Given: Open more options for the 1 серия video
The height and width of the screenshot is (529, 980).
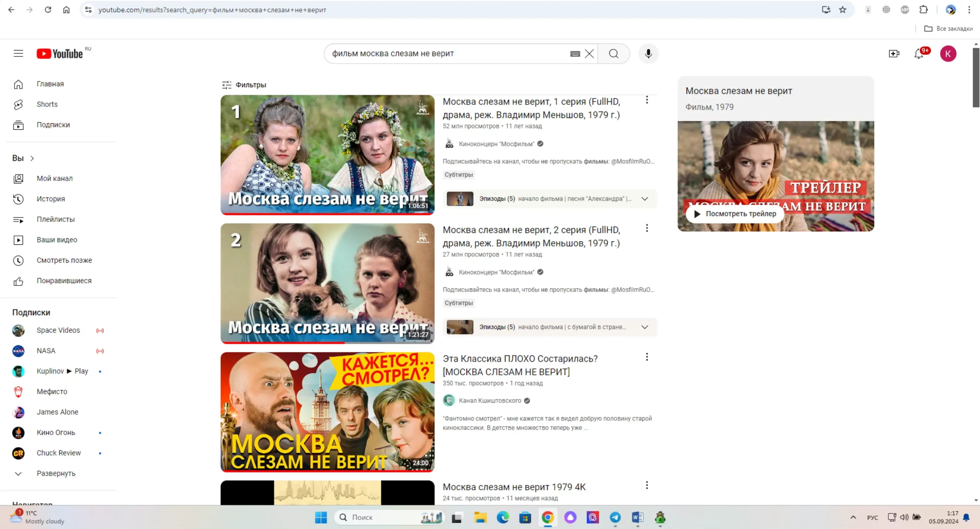Looking at the screenshot, I should tap(647, 100).
